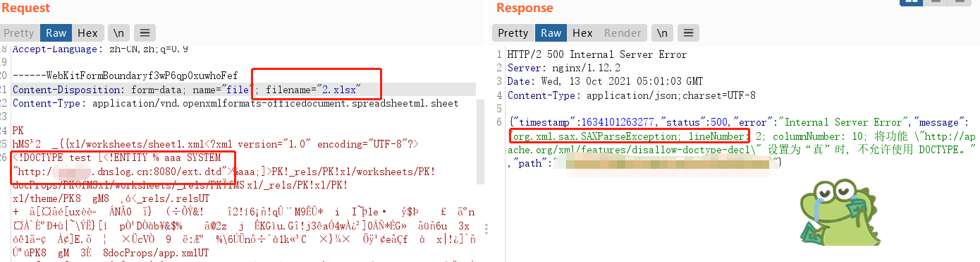Toggle the \n non-printable characters button in Request

[119, 32]
